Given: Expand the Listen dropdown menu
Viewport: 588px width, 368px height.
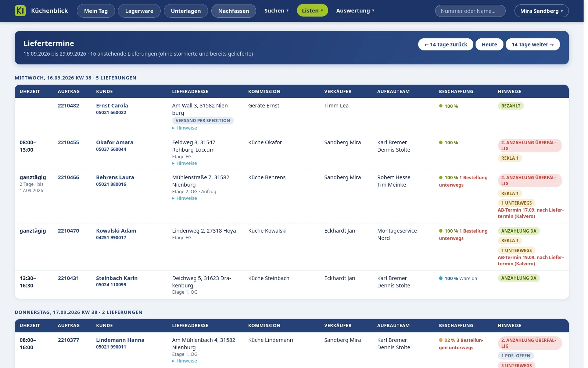Looking at the screenshot, I should 312,11.
